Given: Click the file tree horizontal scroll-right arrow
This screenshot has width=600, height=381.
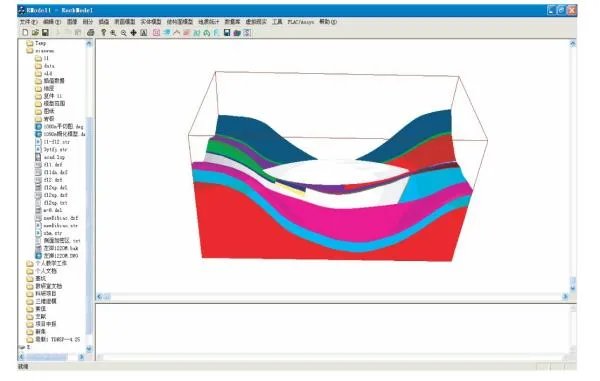Looking at the screenshot, I should click(81, 357).
